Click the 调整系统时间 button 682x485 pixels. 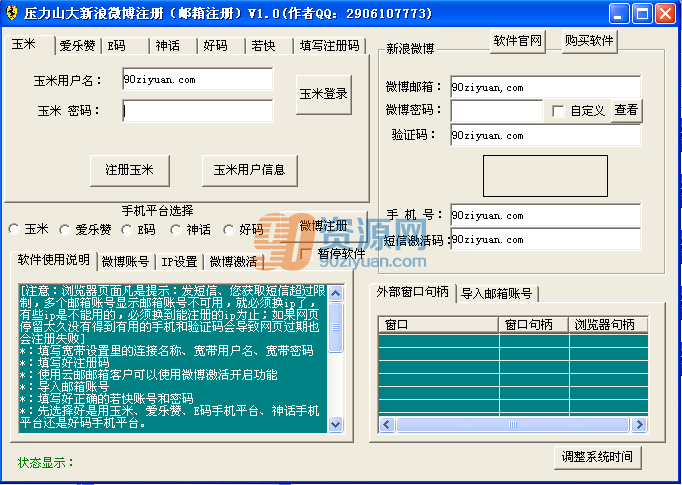coord(598,457)
